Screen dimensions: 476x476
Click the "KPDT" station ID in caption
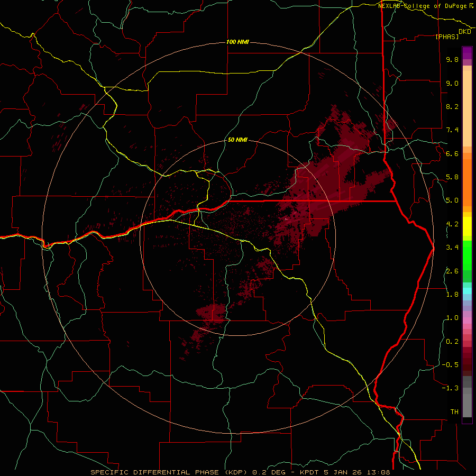pyautogui.click(x=309, y=472)
